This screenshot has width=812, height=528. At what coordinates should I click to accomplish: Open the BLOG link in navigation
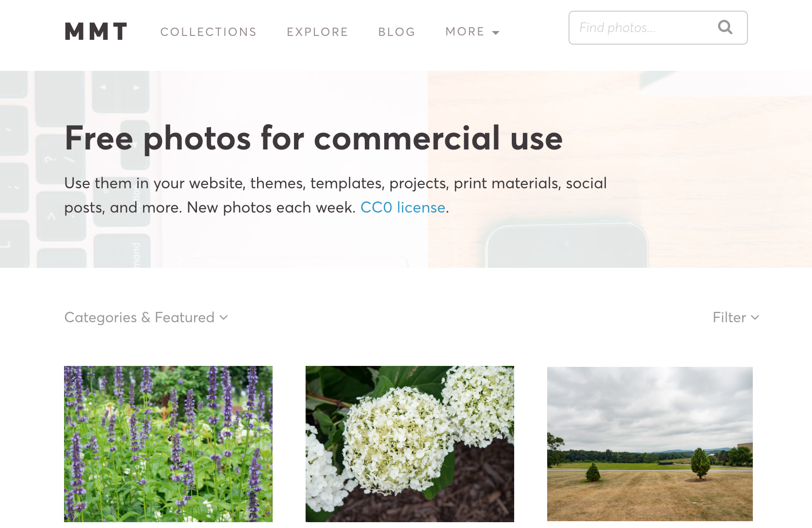[x=397, y=32]
